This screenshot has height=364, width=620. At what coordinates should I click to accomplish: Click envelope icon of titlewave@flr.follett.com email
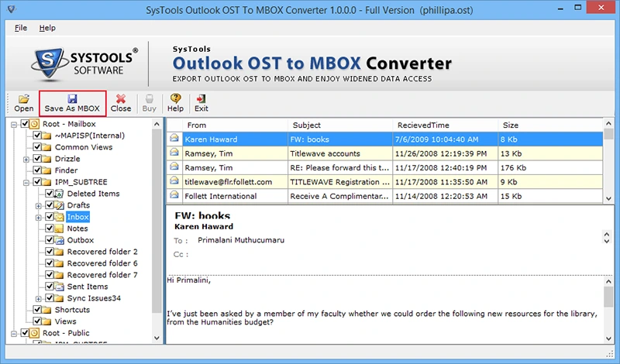(x=174, y=181)
